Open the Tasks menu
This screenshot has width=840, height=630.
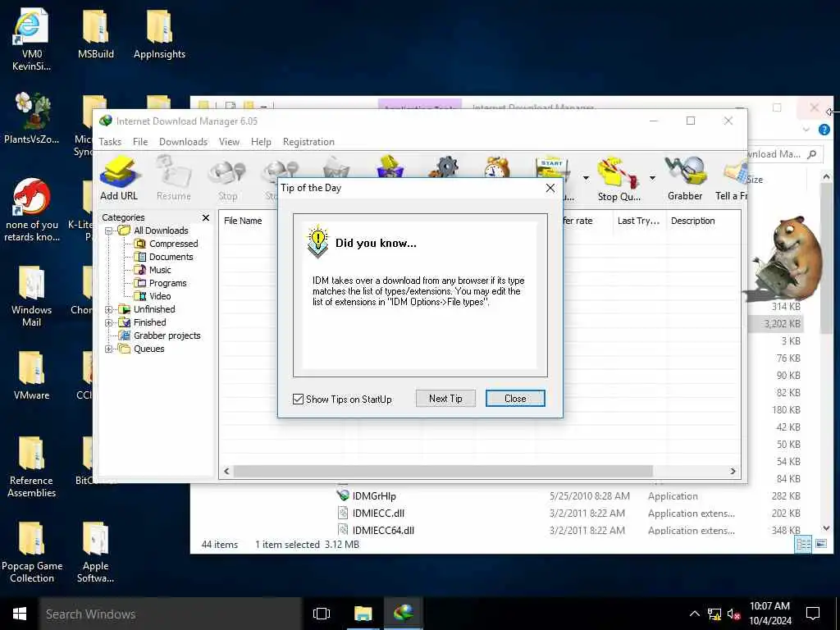coord(110,141)
